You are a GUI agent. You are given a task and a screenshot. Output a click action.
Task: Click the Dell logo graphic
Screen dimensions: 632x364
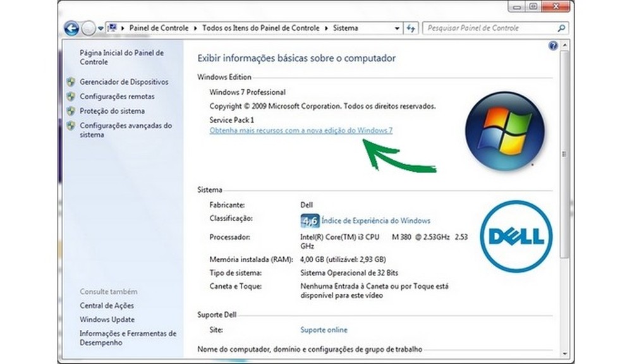[516, 237]
